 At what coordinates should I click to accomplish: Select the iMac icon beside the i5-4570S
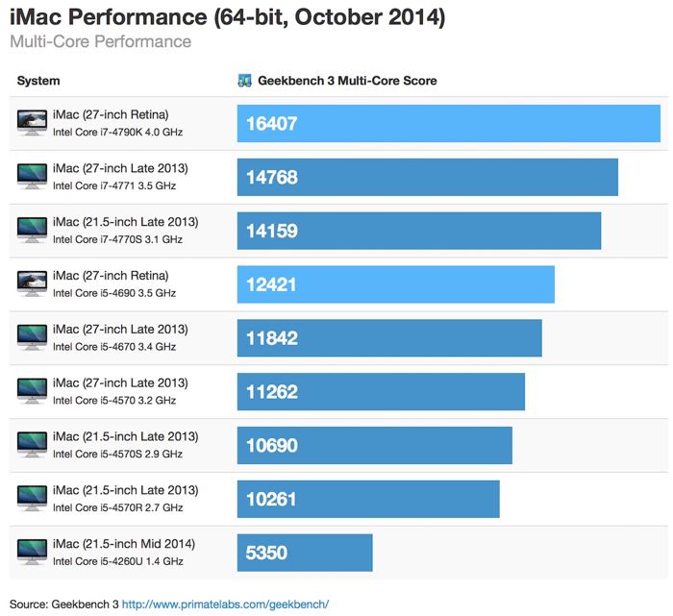pos(32,445)
